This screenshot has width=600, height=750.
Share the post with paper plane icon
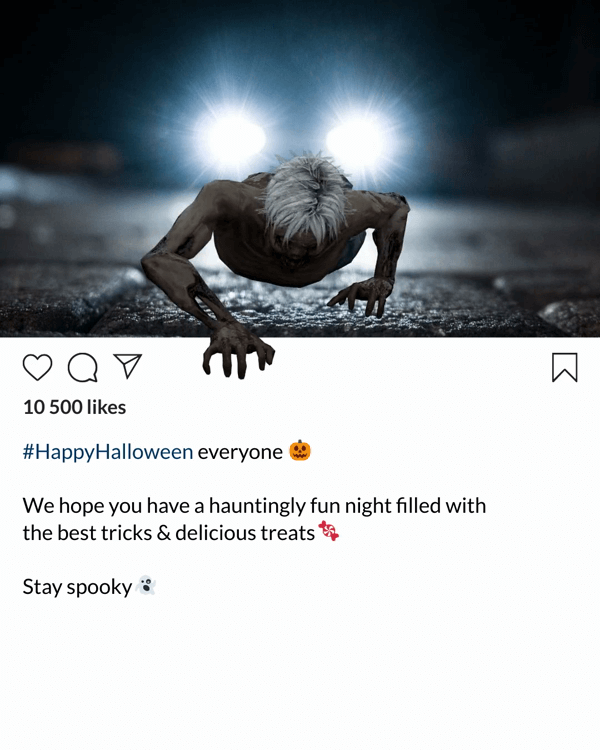127,366
